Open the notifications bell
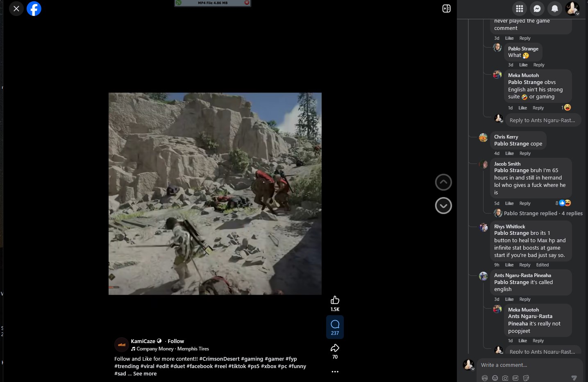The width and height of the screenshot is (588, 382). click(555, 9)
